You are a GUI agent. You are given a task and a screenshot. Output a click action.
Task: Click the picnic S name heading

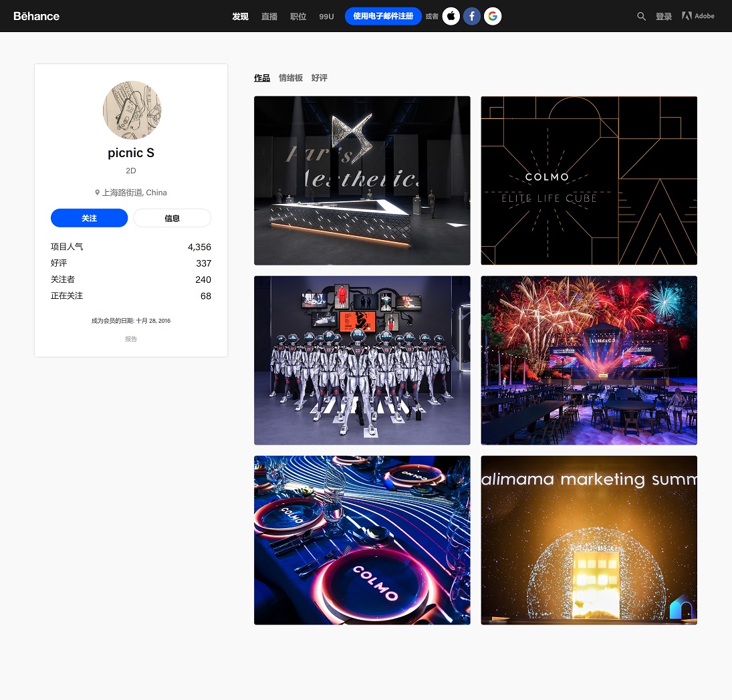(x=131, y=153)
